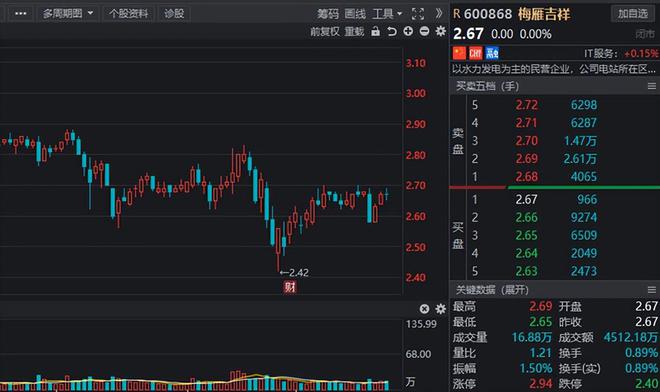Viewport: 660px width, 392px height.
Task: Select buy level 4 price 2.64
Action: click(x=527, y=253)
